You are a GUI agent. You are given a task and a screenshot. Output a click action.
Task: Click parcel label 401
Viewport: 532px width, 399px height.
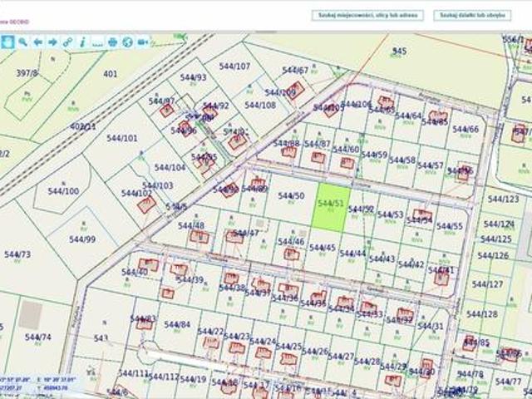(111, 74)
